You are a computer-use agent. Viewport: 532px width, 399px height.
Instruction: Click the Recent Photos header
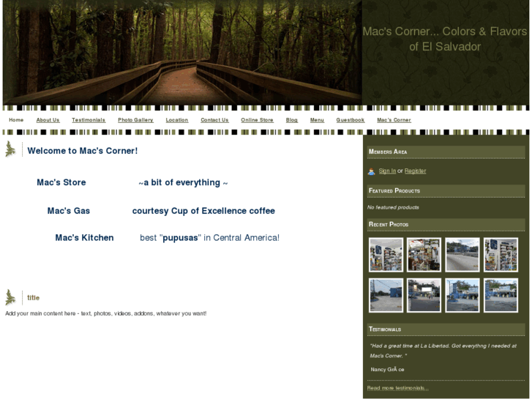click(446, 225)
